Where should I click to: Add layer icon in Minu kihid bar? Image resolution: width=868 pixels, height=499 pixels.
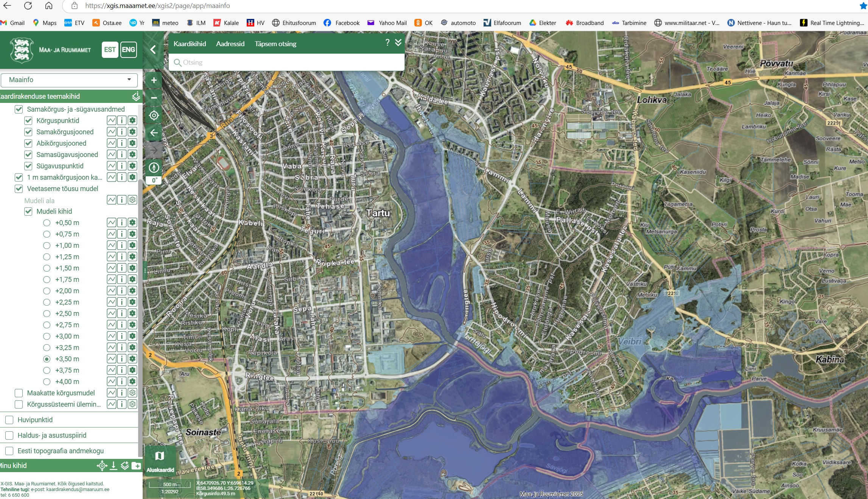pos(124,466)
